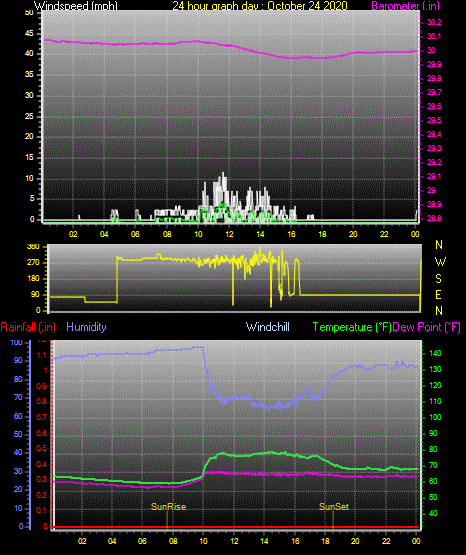The image size is (466, 555).
Task: Click wind direction scale value 270
Action: (x=33, y=263)
